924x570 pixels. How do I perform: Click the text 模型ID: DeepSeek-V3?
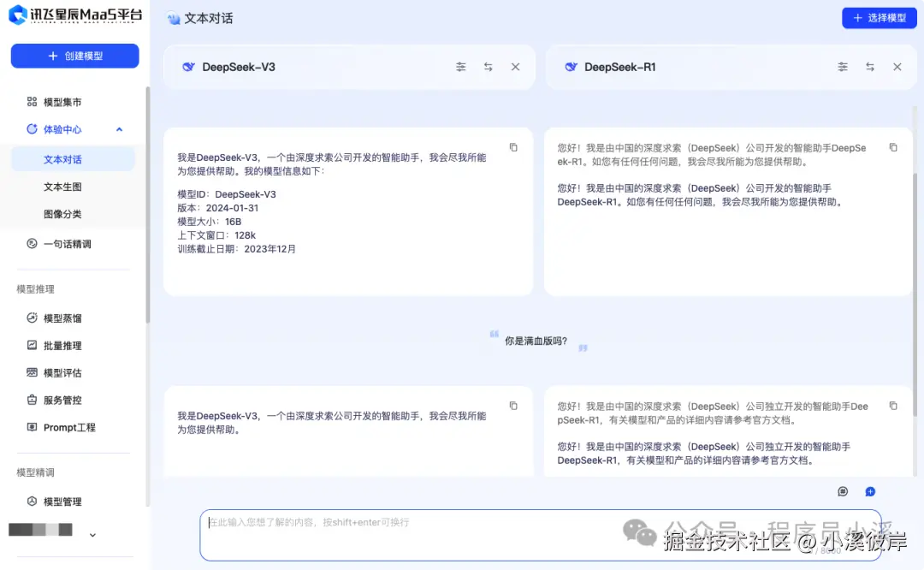(226, 194)
